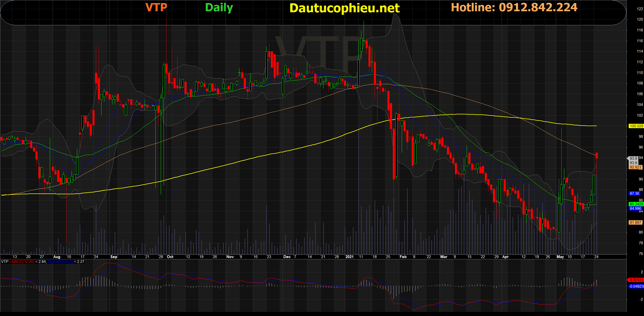Screen dimensions: 644x316
Task: Click the orange 92.823 price tag
Action: tap(635, 167)
